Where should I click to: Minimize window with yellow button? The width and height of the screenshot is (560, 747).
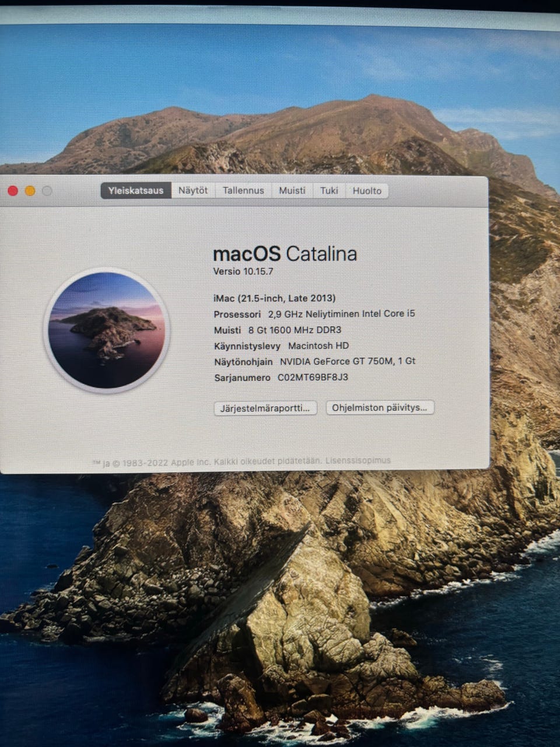coord(30,191)
